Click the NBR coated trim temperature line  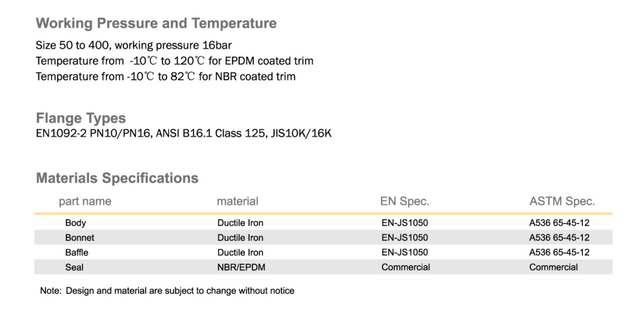coord(165,77)
